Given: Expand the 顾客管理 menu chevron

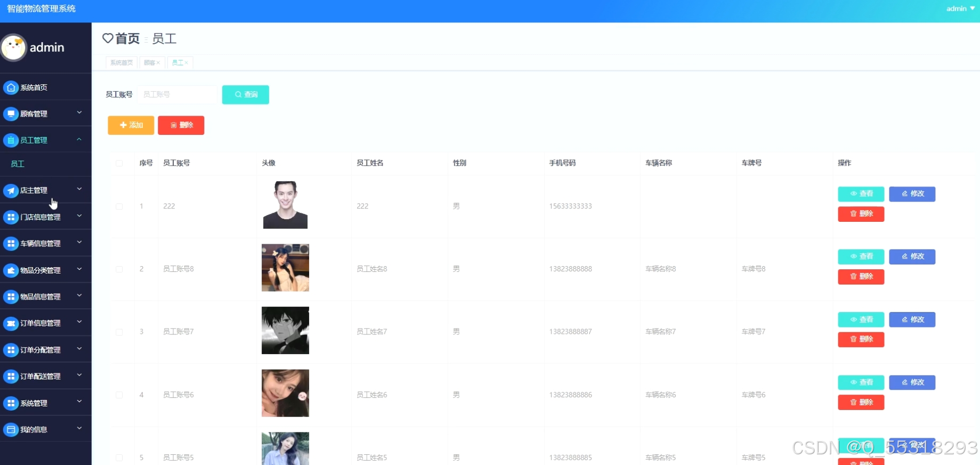Looking at the screenshot, I should (79, 113).
